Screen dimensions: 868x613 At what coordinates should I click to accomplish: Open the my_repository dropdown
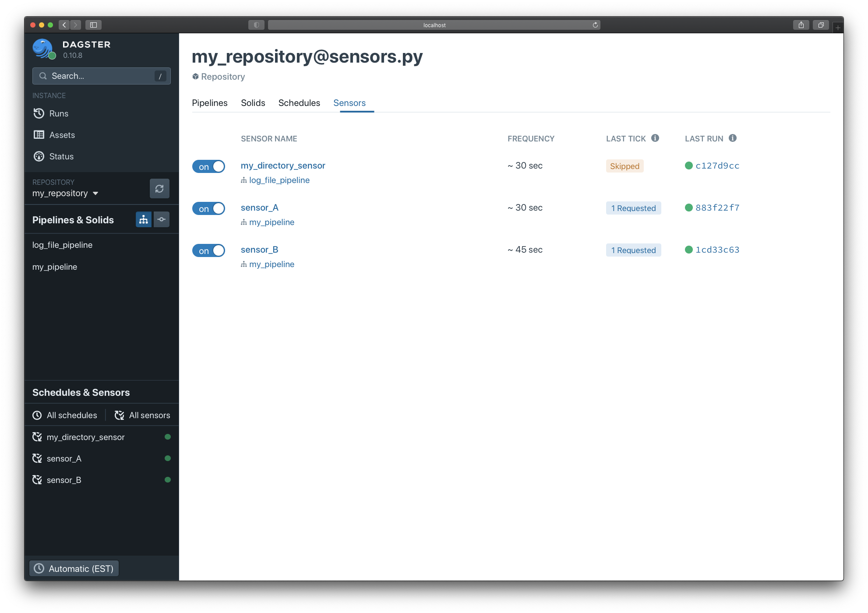coord(65,193)
